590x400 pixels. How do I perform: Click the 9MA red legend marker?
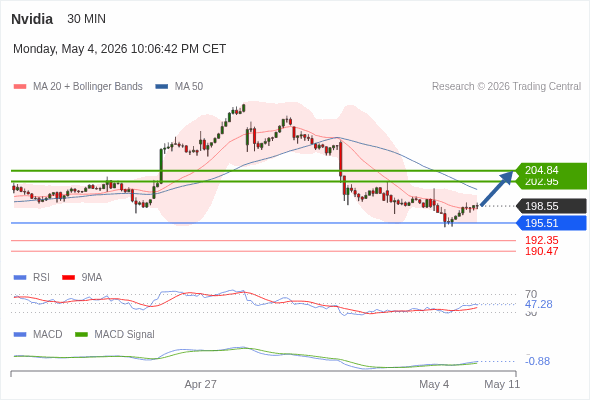pyautogui.click(x=68, y=277)
